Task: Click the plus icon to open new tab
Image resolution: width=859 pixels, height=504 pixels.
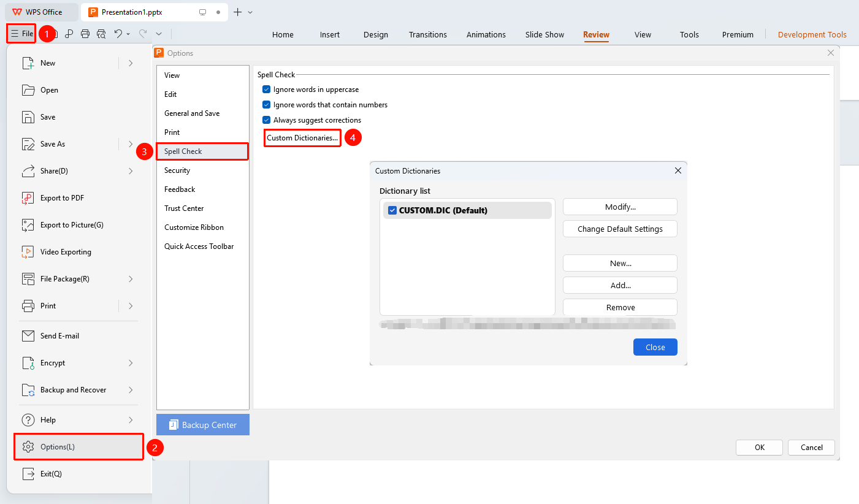Action: click(x=238, y=12)
